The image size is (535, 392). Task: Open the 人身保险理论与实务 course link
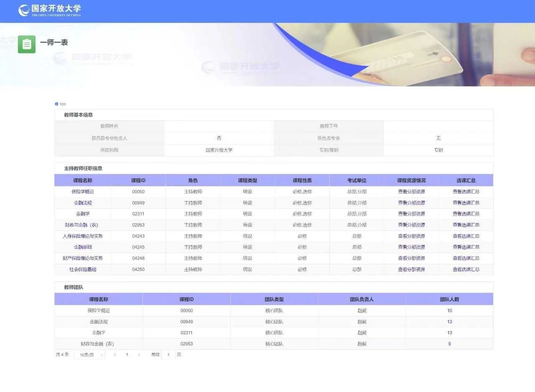pyautogui.click(x=82, y=236)
